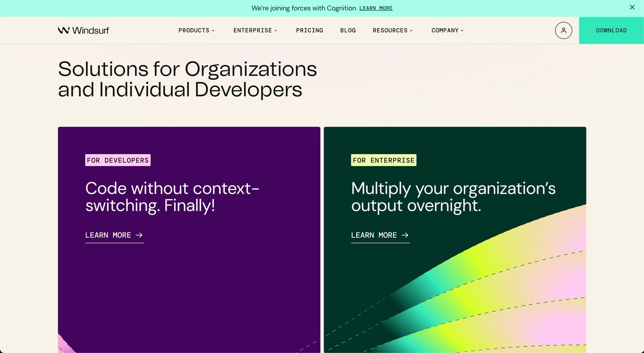
Task: Go to the Pricing page
Action: tap(309, 30)
